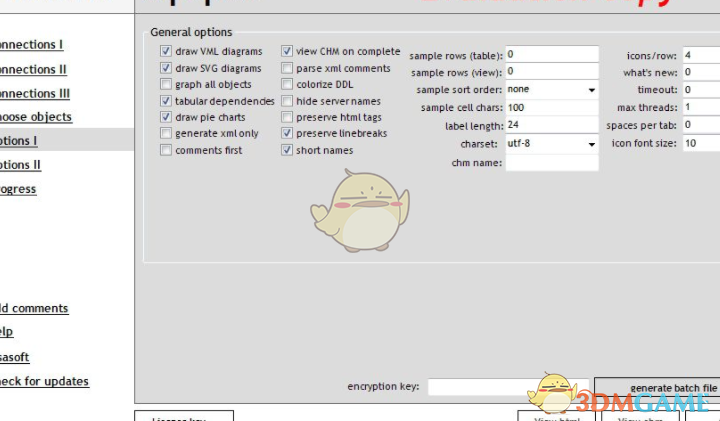Open Help link in sidebar

coord(6,331)
